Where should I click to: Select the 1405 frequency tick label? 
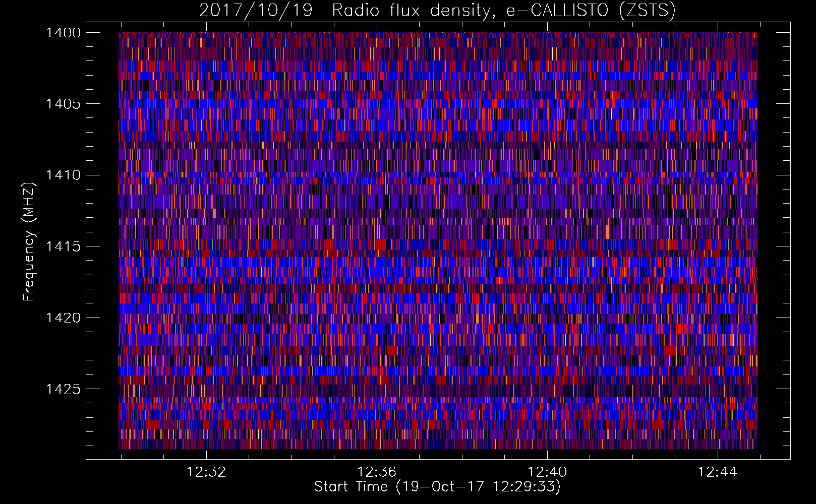[x=63, y=104]
